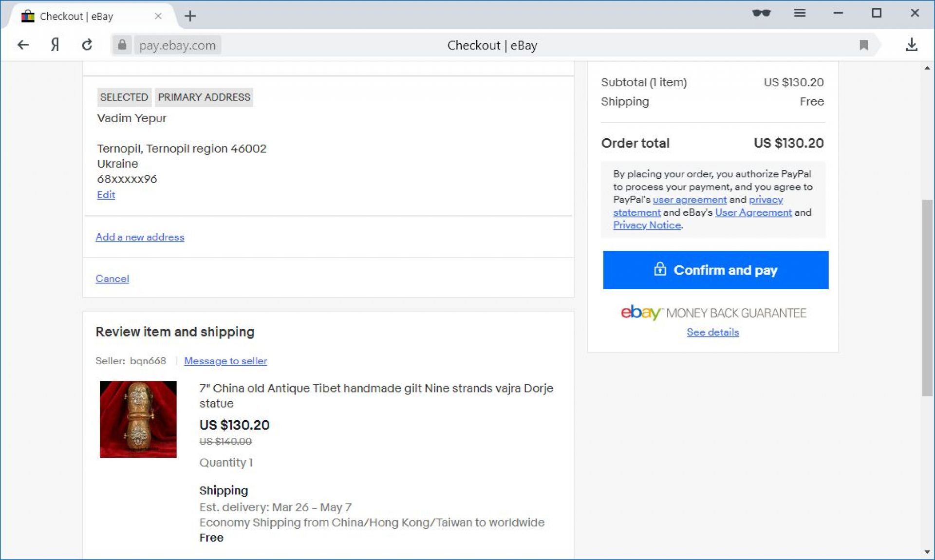This screenshot has width=935, height=560.
Task: Click the page vertical scrollbar thumb
Action: (x=927, y=297)
